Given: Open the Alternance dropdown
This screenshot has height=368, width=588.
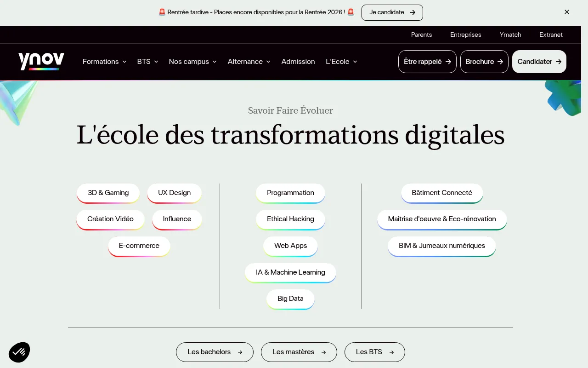Looking at the screenshot, I should (x=249, y=62).
